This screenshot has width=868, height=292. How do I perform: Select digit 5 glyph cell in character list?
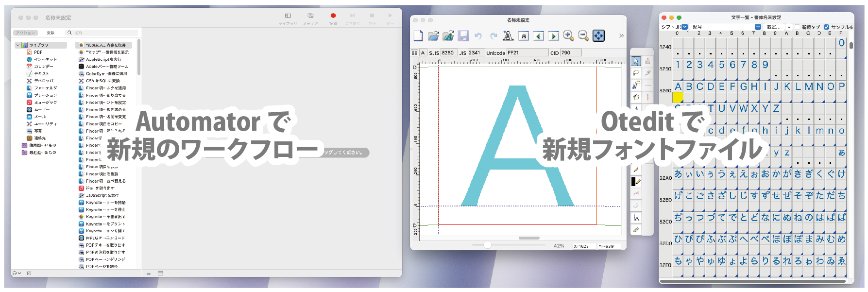pyautogui.click(x=722, y=65)
